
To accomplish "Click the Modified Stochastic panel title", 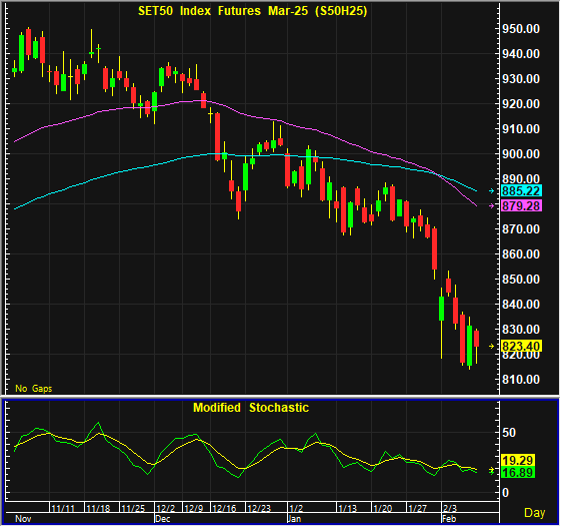I will 251,408.
